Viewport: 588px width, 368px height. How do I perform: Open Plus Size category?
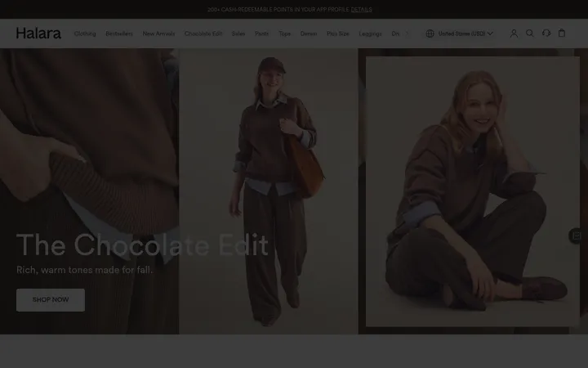pyautogui.click(x=338, y=34)
